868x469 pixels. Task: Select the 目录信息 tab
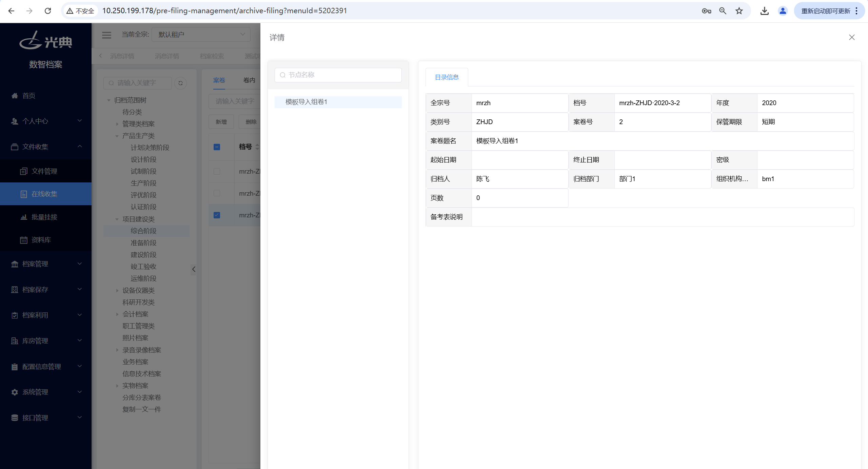447,77
